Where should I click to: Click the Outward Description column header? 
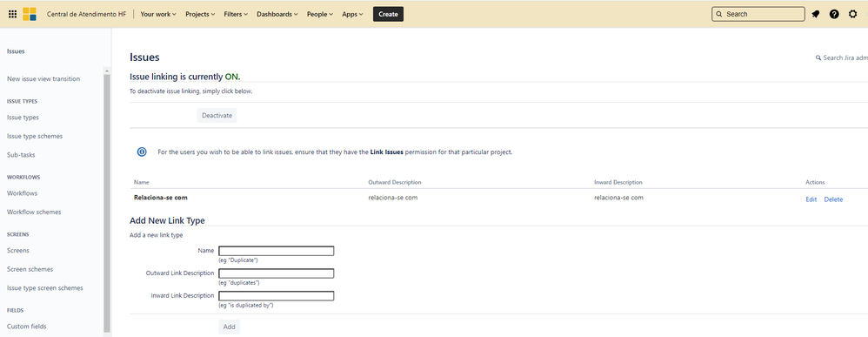(x=395, y=182)
